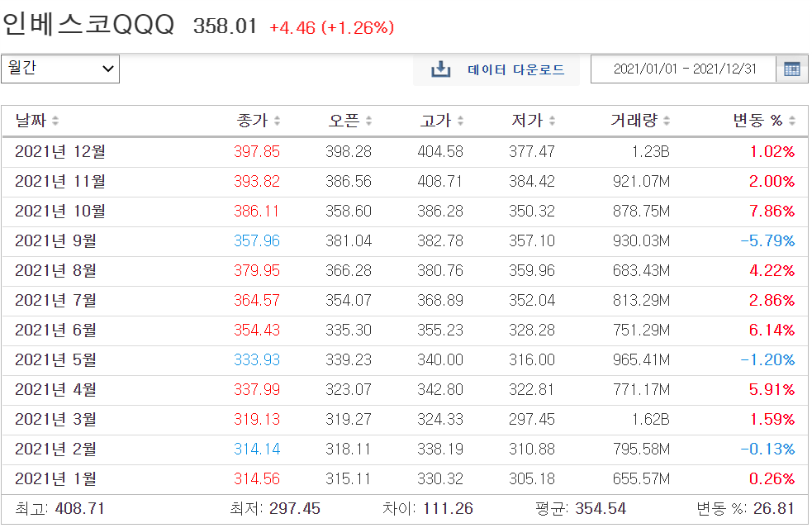812x528 pixels.
Task: Click summary 최고: 408.71
Action: pos(59,509)
